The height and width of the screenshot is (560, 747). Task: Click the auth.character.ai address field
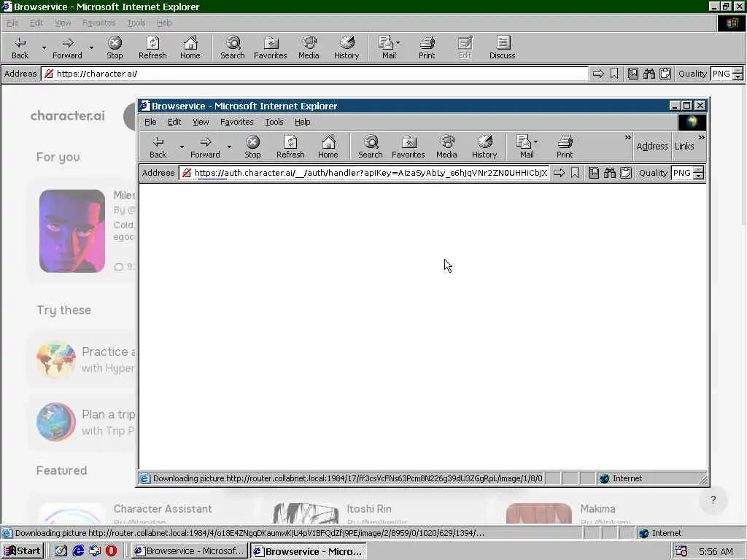coord(365,173)
